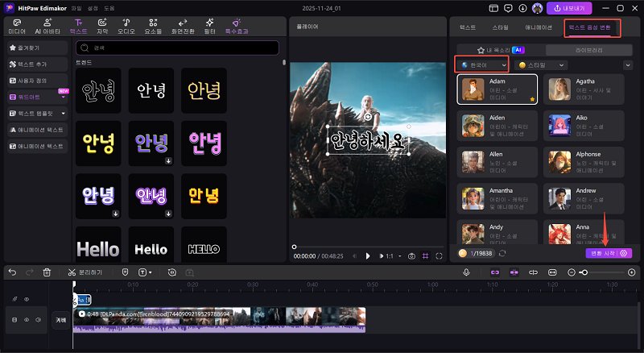Viewport: 644px width, 353px height.
Task: Toggle the magnetic snap button in timeline
Action: (514, 272)
